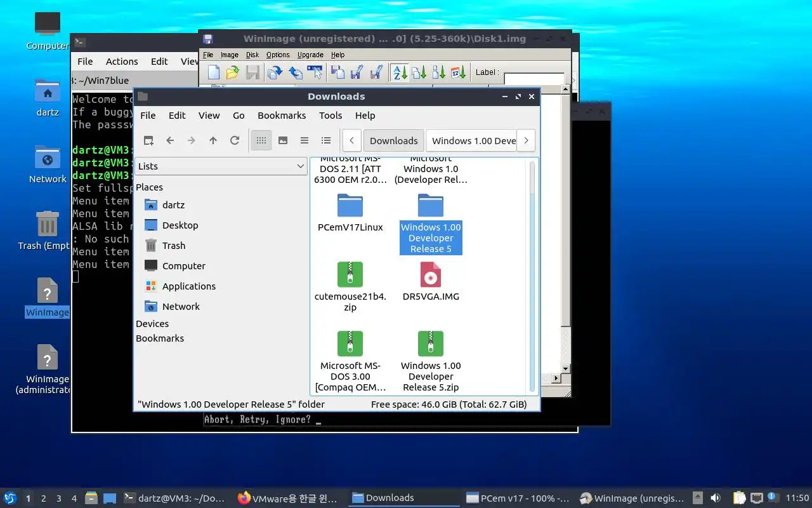Viewport: 812px width, 508px height.
Task: Open WinImage Disk menu
Action: point(252,55)
